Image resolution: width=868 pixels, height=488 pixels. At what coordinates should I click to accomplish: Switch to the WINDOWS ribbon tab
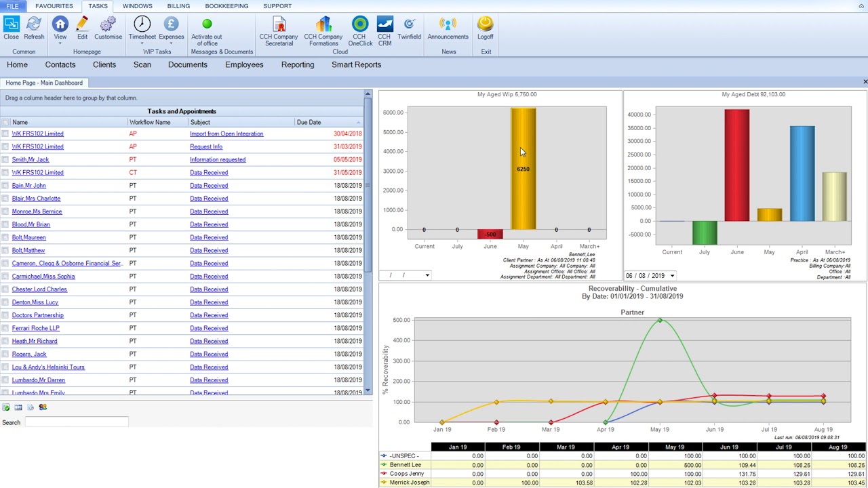138,6
